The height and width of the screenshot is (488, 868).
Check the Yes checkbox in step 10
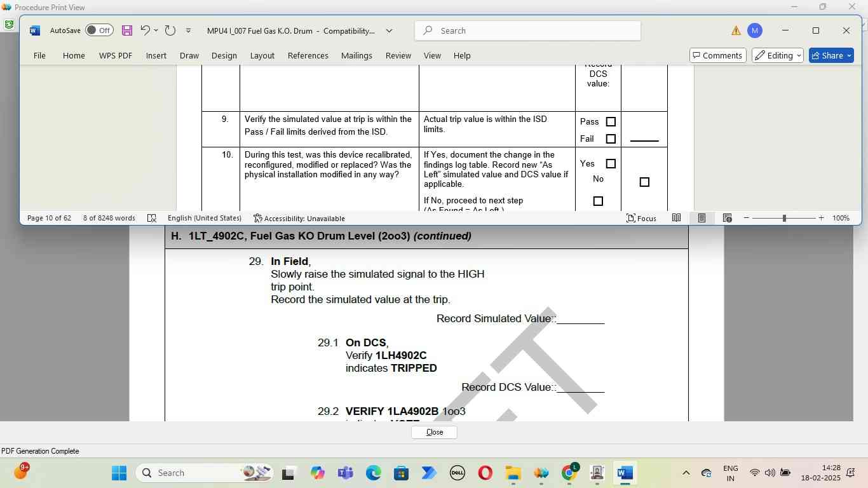pos(611,164)
